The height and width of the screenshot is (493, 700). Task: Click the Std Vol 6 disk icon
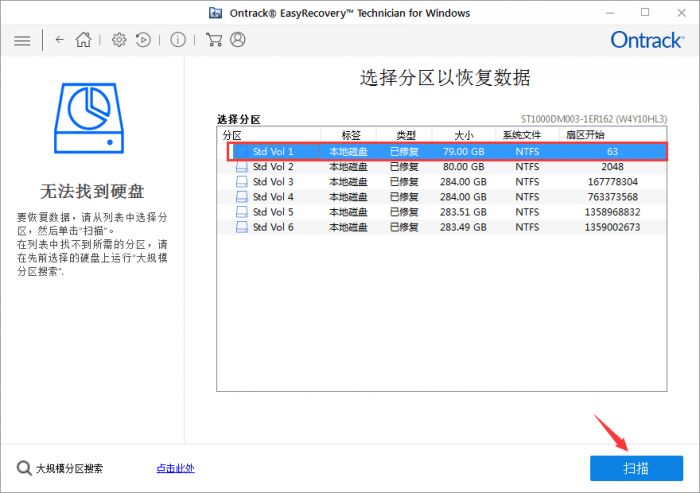[242, 227]
